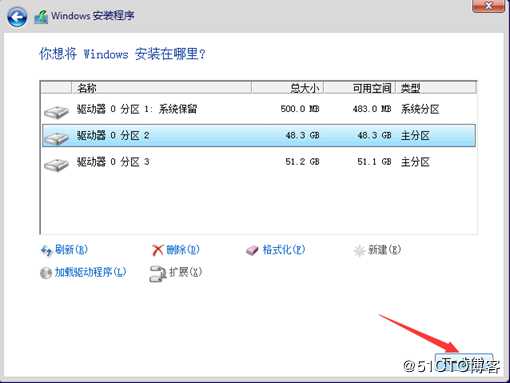Click the new partition star icon

pyautogui.click(x=359, y=250)
